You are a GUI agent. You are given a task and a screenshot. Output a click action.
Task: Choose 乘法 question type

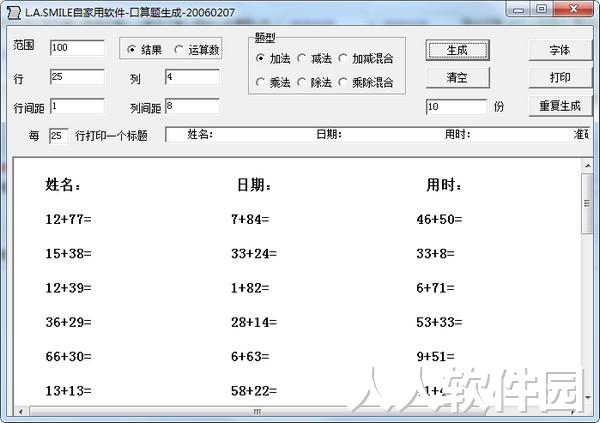[x=273, y=82]
